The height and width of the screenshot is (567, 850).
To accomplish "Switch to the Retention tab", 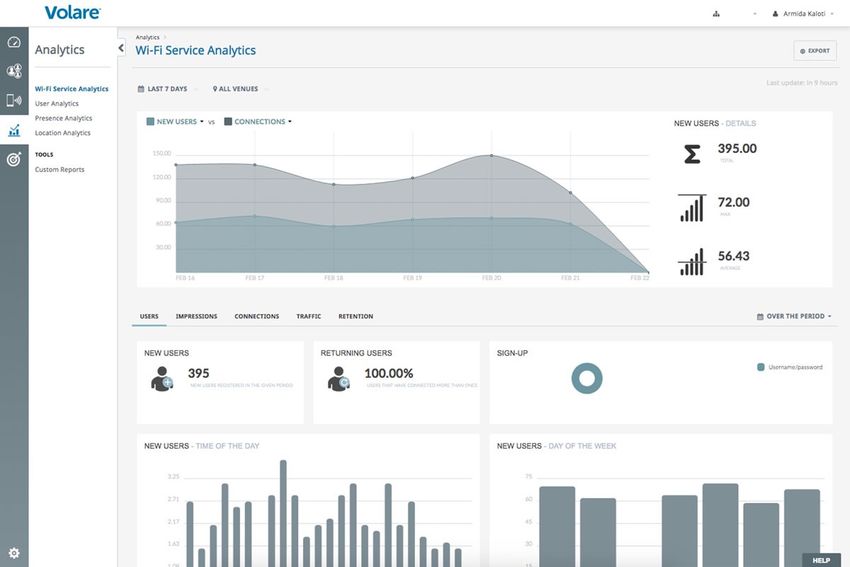I will [x=355, y=316].
